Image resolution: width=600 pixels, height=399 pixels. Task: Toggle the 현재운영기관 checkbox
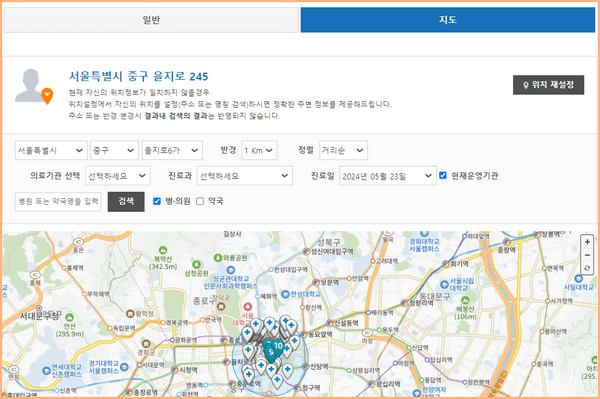coord(443,175)
